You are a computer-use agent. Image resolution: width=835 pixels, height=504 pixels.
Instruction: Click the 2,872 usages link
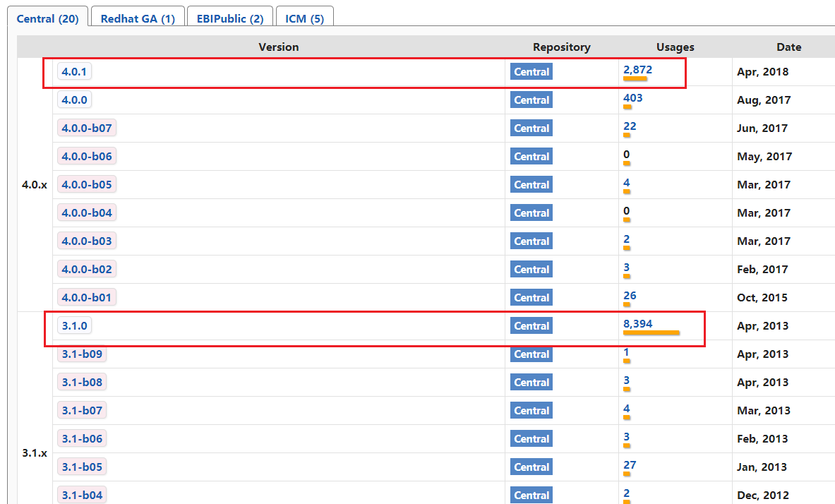(637, 69)
